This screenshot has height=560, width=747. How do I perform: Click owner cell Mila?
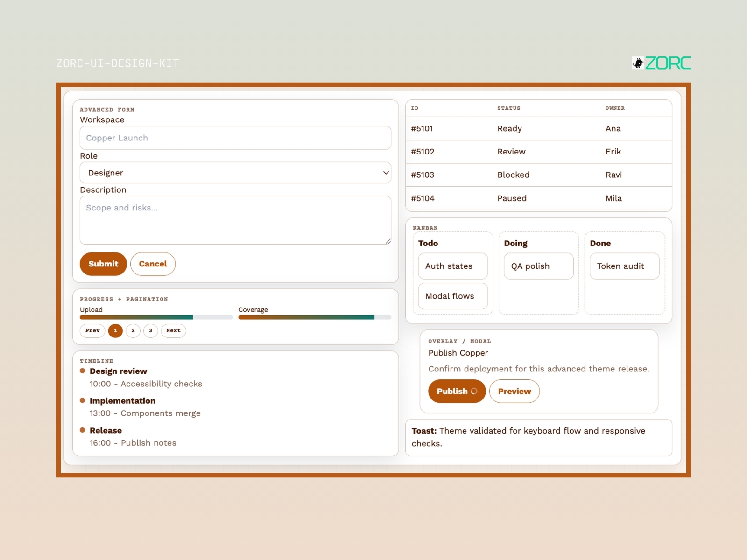[613, 198]
